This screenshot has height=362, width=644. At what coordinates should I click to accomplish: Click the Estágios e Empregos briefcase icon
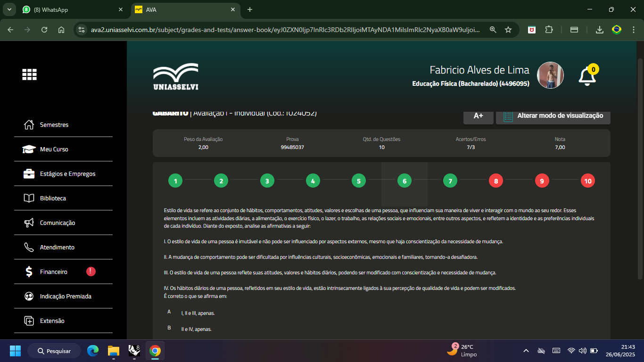pyautogui.click(x=29, y=174)
